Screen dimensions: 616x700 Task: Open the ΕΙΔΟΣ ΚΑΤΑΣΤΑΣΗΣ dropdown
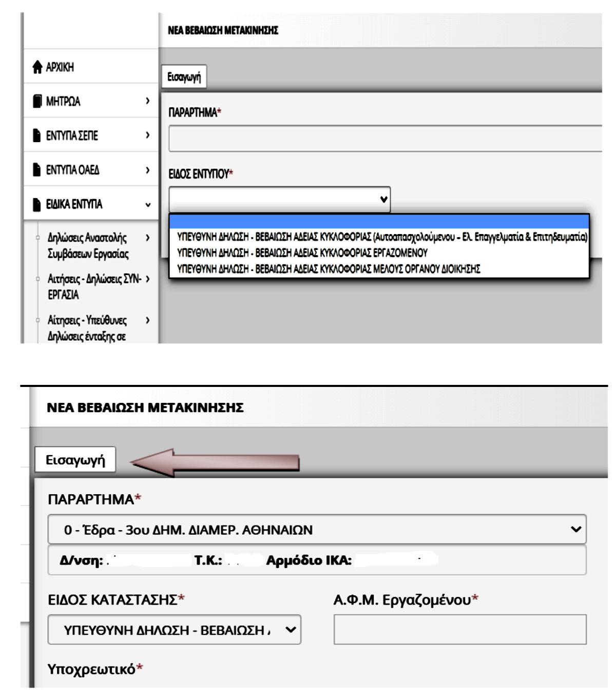174,630
